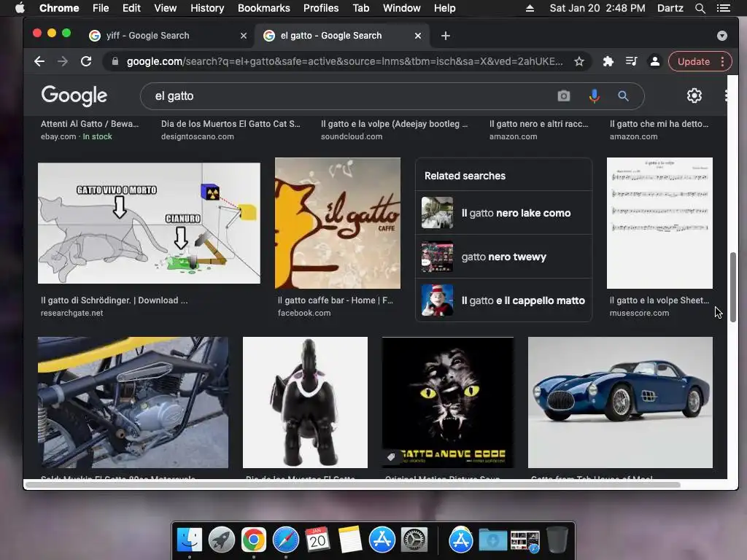Open the black cat figurine image
Viewport: 747px width, 560px height.
305,402
